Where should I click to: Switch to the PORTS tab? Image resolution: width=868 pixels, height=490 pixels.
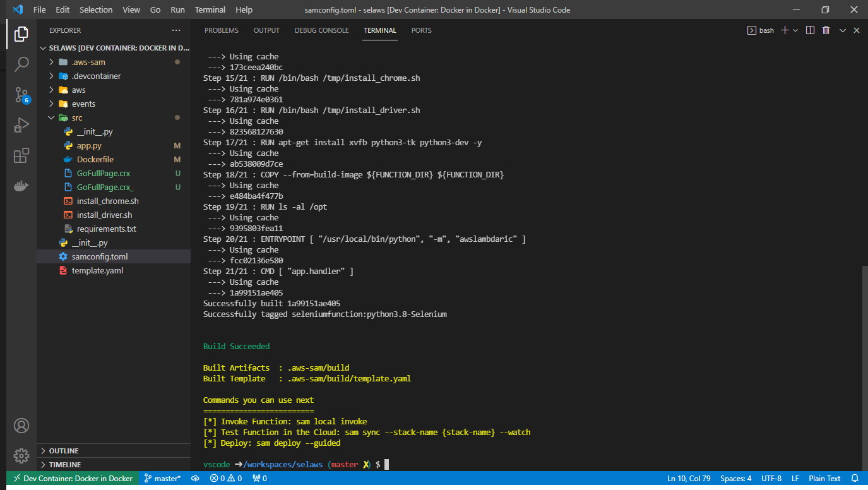[x=421, y=30]
